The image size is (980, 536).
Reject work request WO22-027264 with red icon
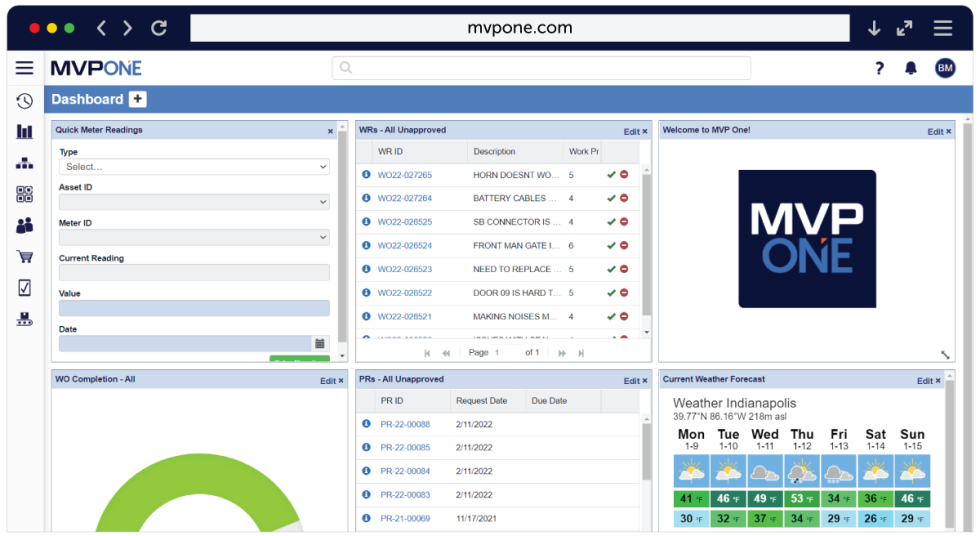(624, 198)
